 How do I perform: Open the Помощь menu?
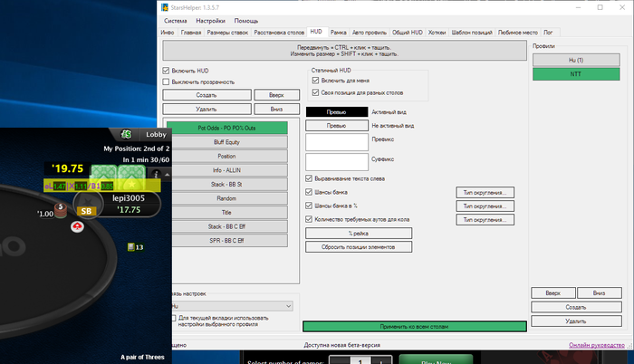(245, 21)
